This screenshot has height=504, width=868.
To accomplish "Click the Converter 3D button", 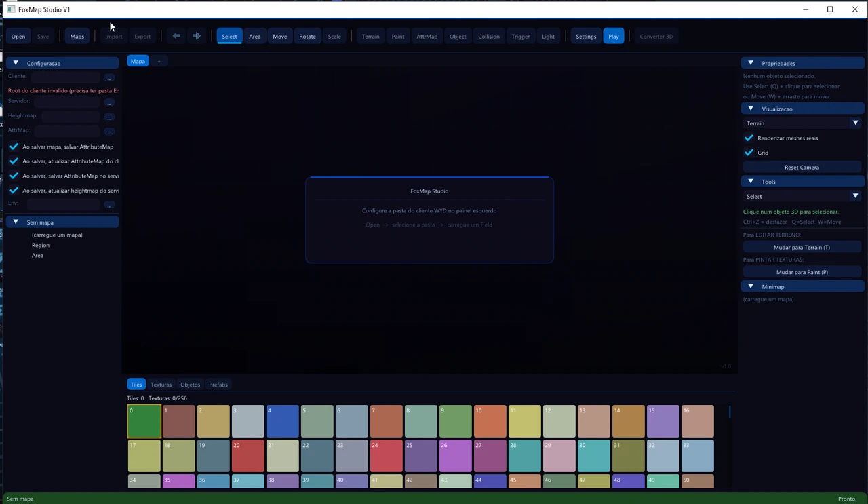I will 656,36.
